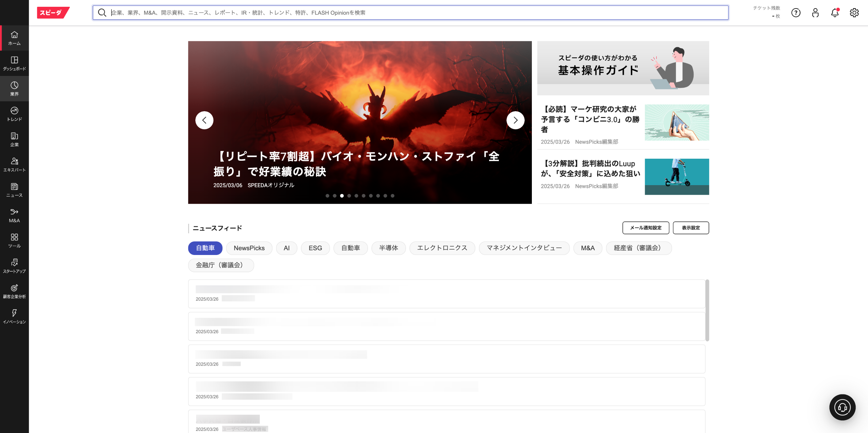Toggle the 半導体 news filter chip

pos(388,248)
